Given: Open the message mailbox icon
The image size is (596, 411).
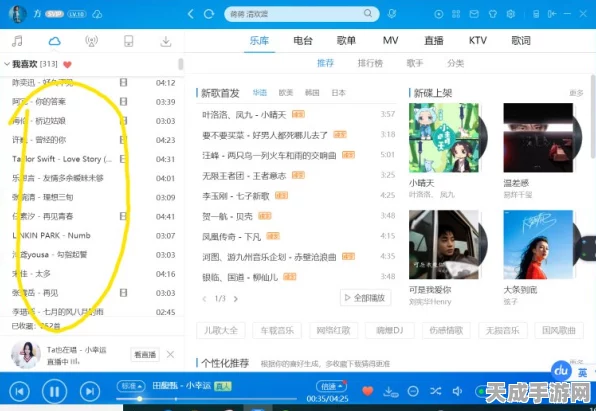Looking at the screenshot, I should tap(474, 14).
